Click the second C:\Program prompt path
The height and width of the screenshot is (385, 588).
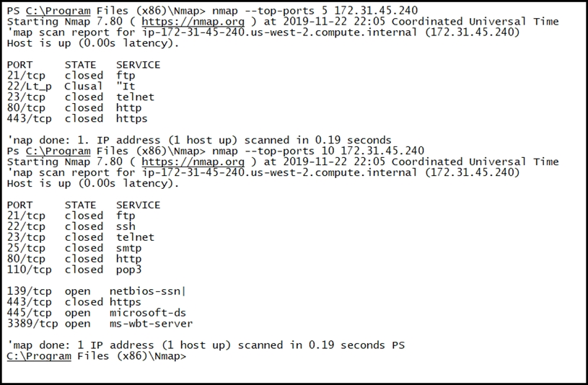tap(58, 151)
